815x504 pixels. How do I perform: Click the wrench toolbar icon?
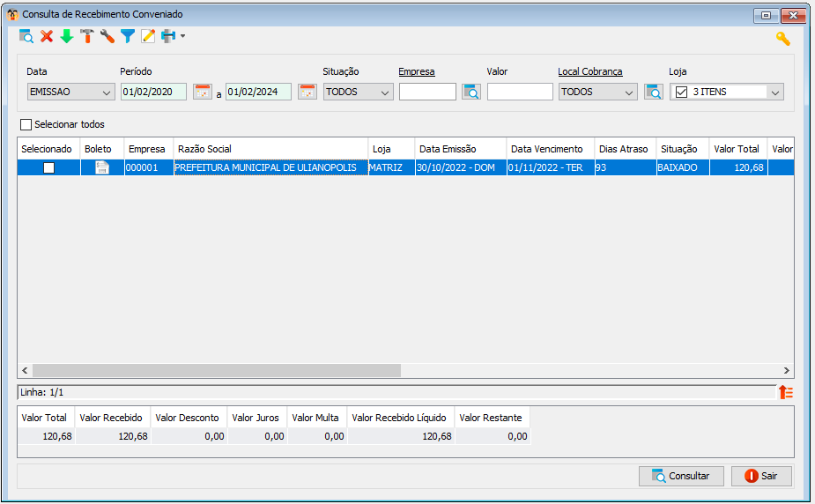[x=107, y=36]
